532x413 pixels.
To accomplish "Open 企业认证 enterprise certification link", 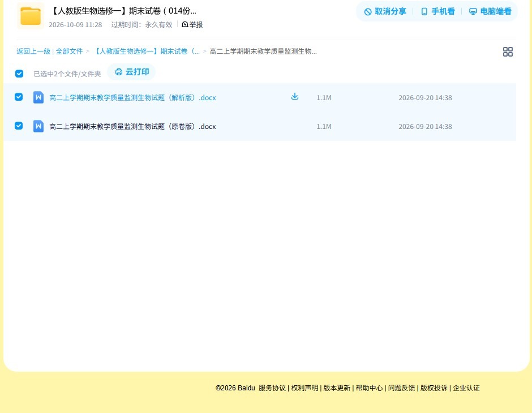I will (466, 388).
